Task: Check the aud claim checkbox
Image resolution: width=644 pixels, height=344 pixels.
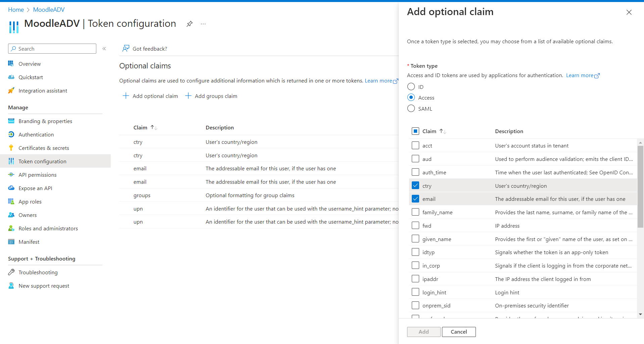Action: (x=415, y=159)
